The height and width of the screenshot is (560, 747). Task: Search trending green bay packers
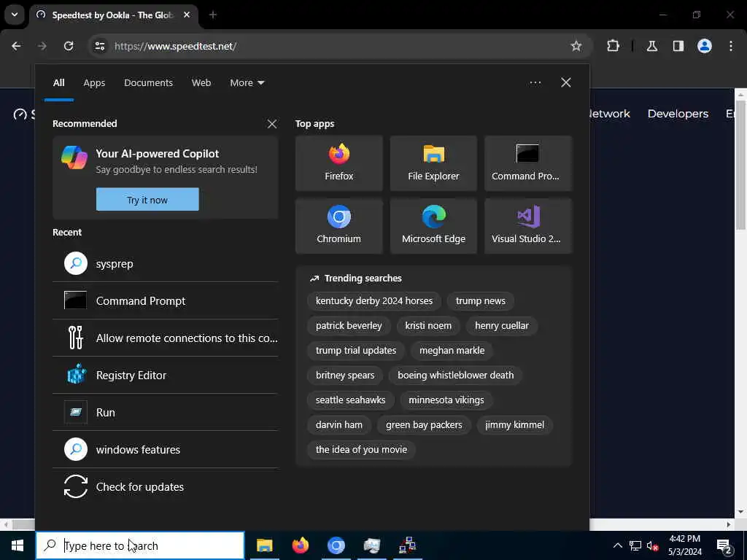pos(424,425)
